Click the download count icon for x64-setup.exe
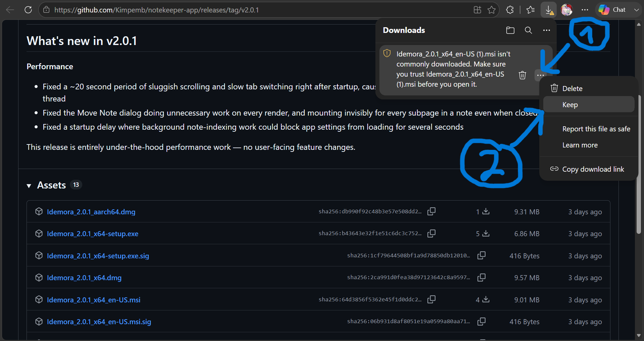644x341 pixels. pos(486,233)
